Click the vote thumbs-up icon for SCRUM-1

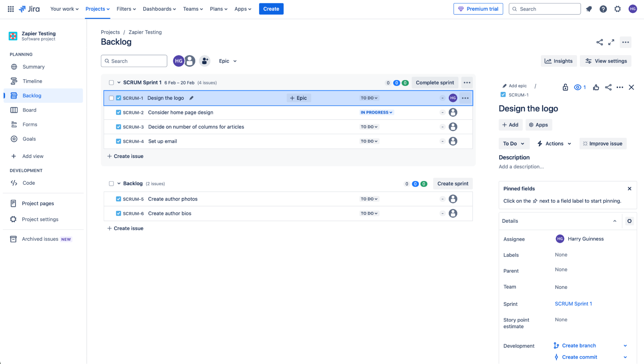point(596,87)
